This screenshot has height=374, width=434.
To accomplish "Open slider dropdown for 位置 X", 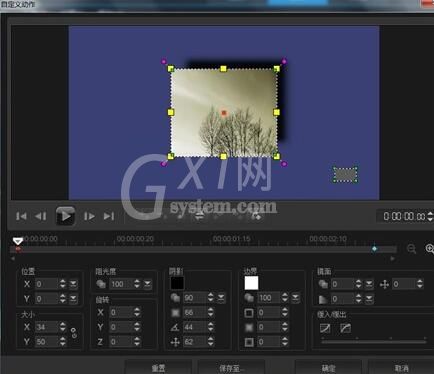I will click(x=73, y=284).
